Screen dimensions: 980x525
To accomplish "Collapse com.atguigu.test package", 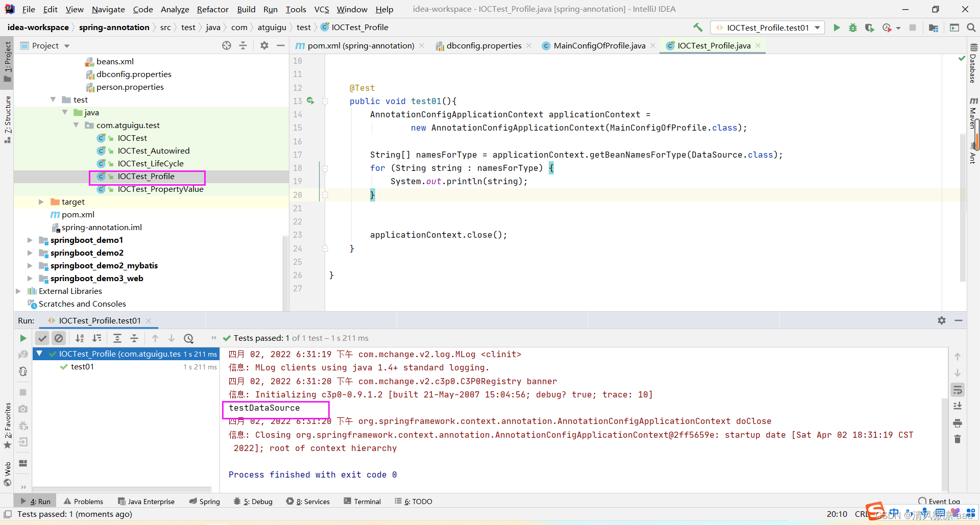I will click(76, 125).
